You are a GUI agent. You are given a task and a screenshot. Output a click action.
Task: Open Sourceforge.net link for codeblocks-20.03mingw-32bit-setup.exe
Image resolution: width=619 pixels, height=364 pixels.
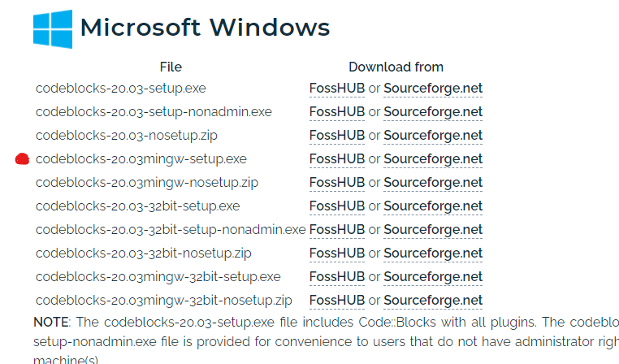coord(433,277)
